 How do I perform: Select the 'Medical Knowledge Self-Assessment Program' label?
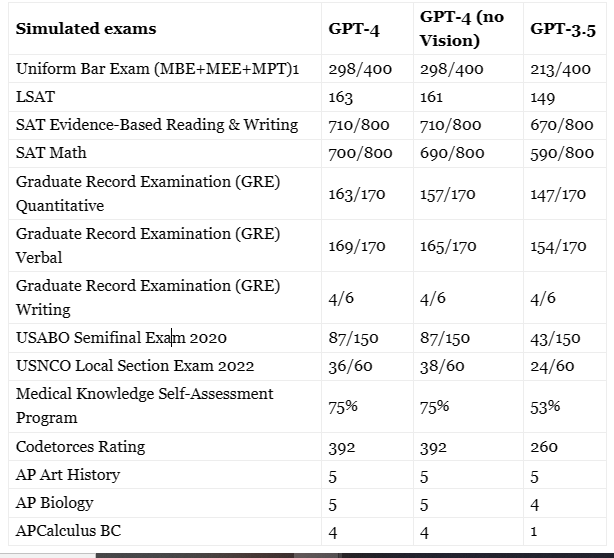click(x=145, y=406)
